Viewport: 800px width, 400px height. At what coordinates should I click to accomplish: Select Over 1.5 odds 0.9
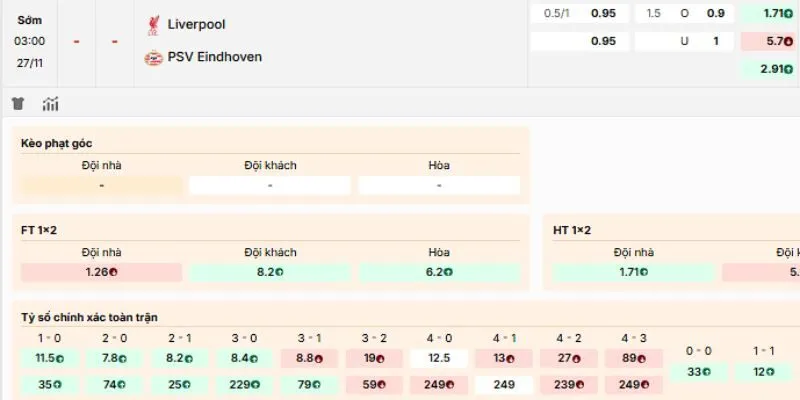[685, 14]
